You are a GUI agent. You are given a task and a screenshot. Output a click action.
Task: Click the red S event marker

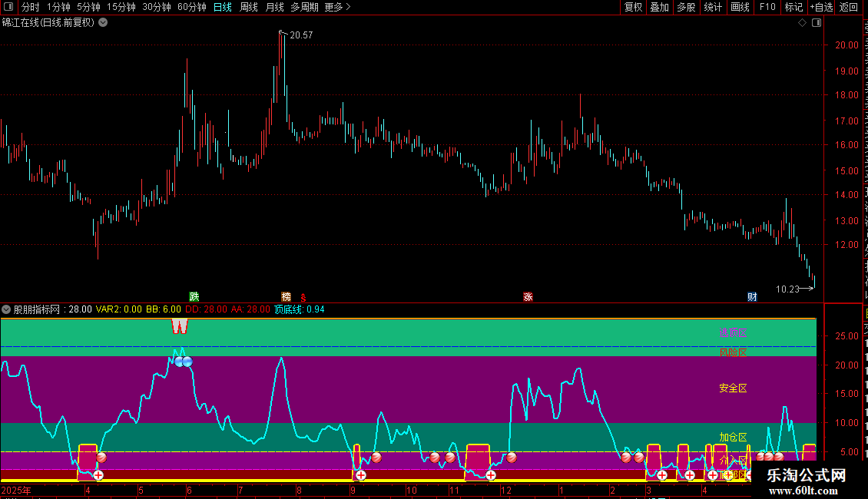[x=303, y=298]
